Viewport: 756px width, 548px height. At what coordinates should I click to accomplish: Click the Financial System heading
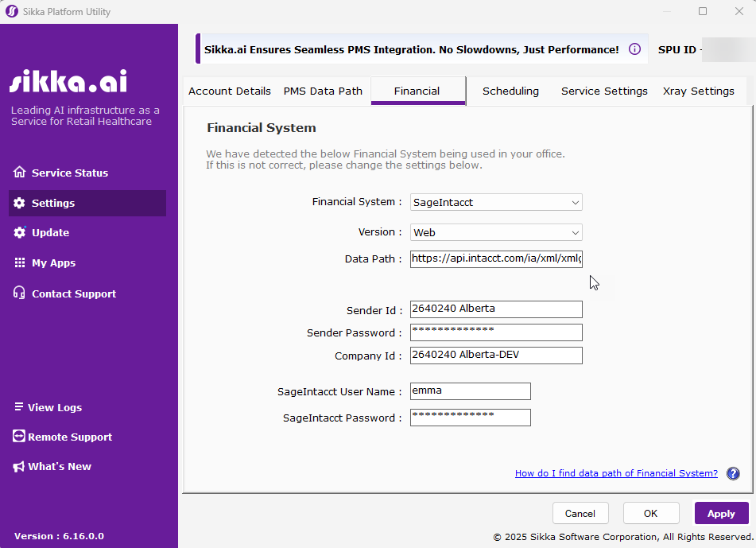point(262,128)
